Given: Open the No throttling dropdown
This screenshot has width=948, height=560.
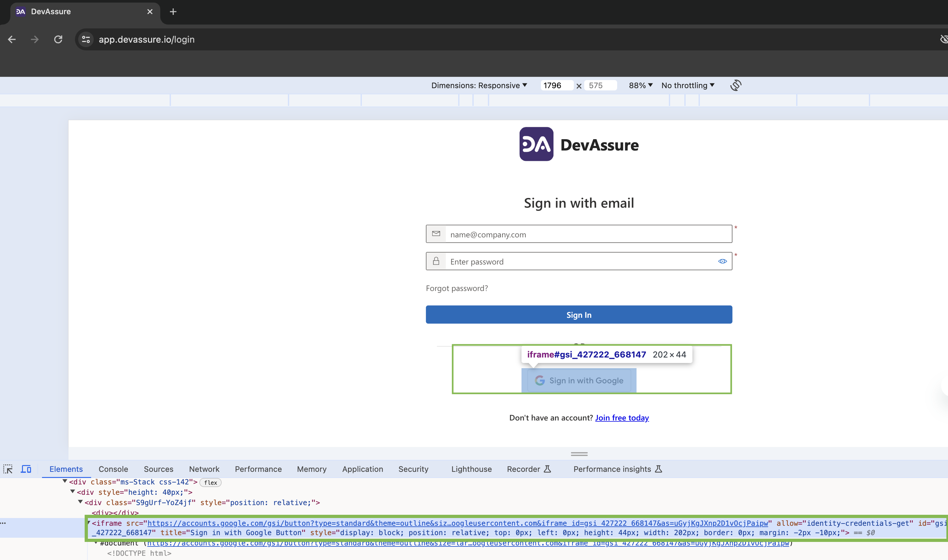Looking at the screenshot, I should [x=688, y=85].
